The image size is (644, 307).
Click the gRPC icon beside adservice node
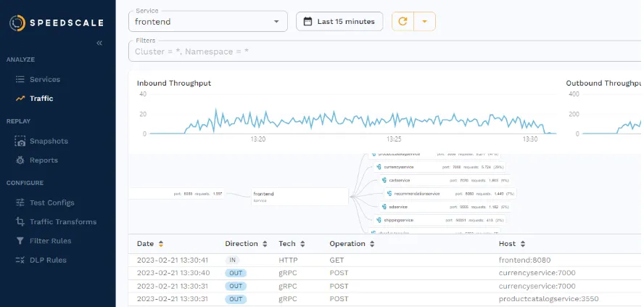point(384,207)
